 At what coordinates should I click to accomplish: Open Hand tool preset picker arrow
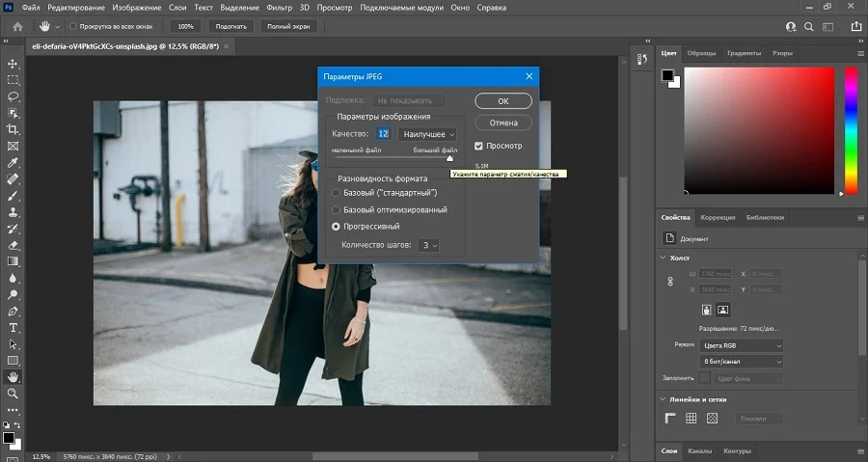[57, 27]
